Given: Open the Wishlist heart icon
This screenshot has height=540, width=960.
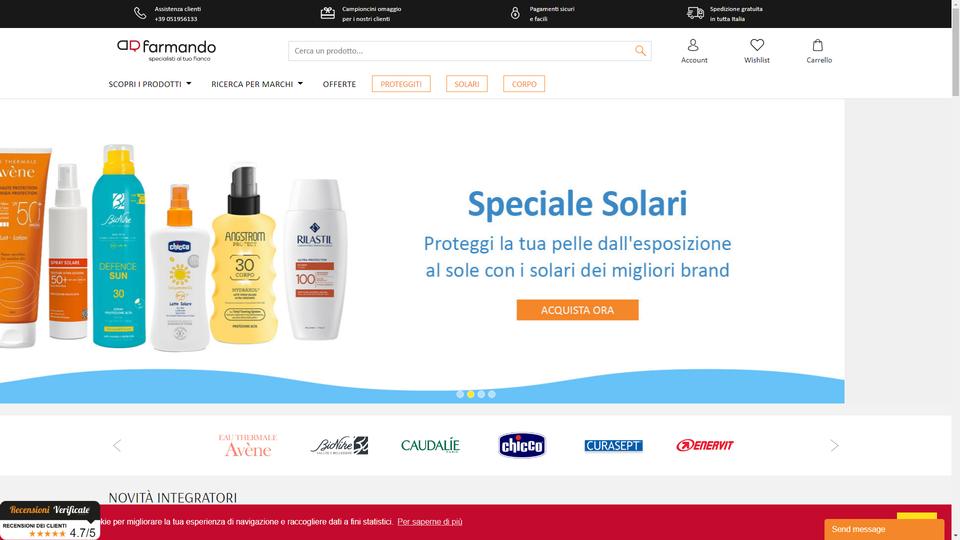Looking at the screenshot, I should point(757,45).
